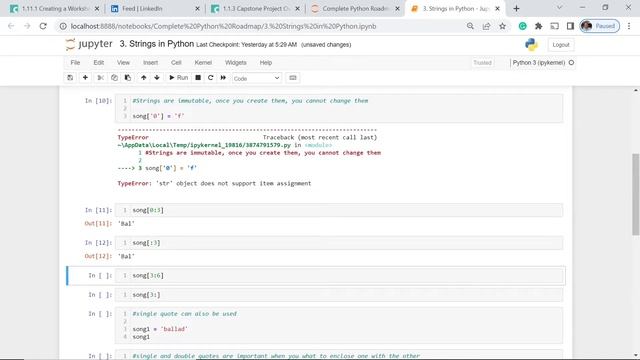The height and width of the screenshot is (360, 640).
Task: Open the media cast control icon
Action: 554,26
